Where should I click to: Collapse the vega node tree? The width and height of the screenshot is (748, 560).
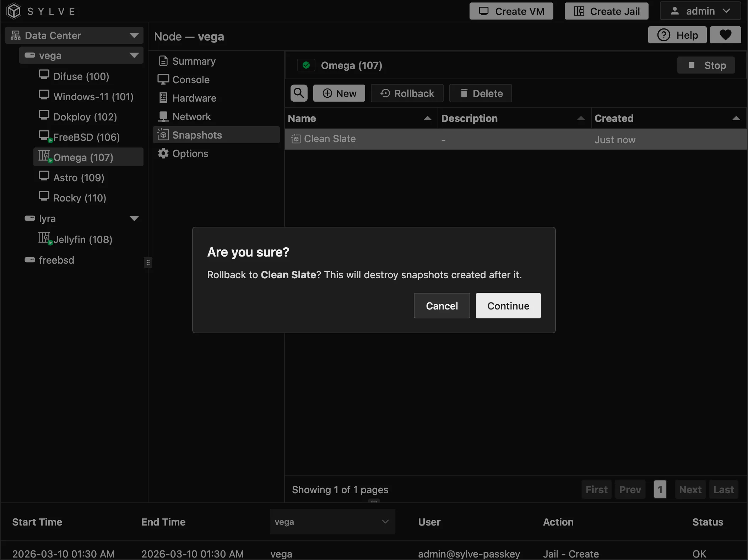pos(134,55)
